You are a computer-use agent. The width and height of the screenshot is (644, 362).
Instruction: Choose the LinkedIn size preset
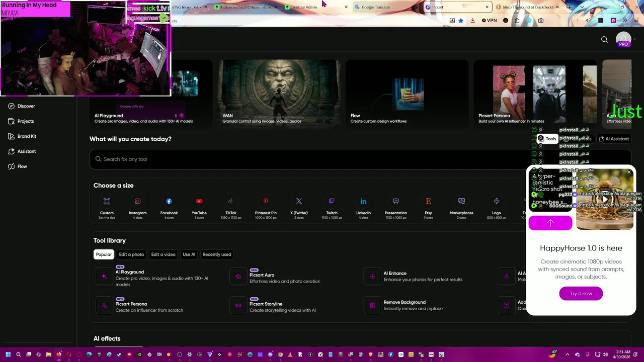click(x=363, y=207)
